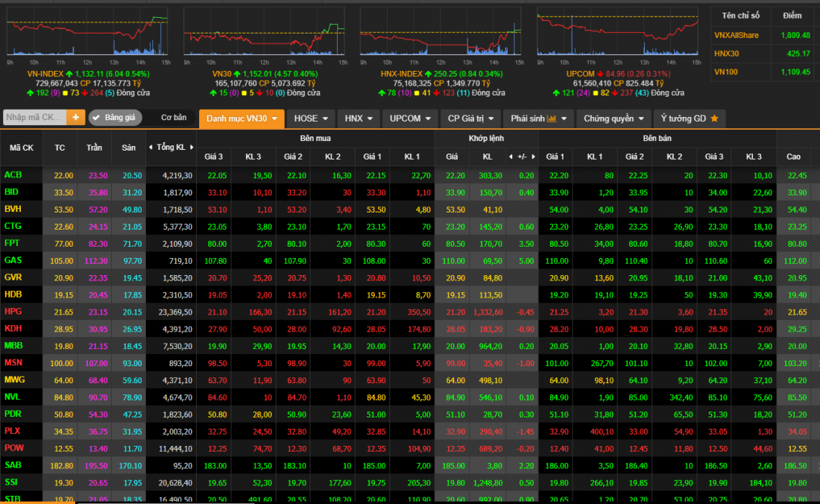820x504 pixels.
Task: Click the Sàn column header
Action: pyautogui.click(x=129, y=148)
